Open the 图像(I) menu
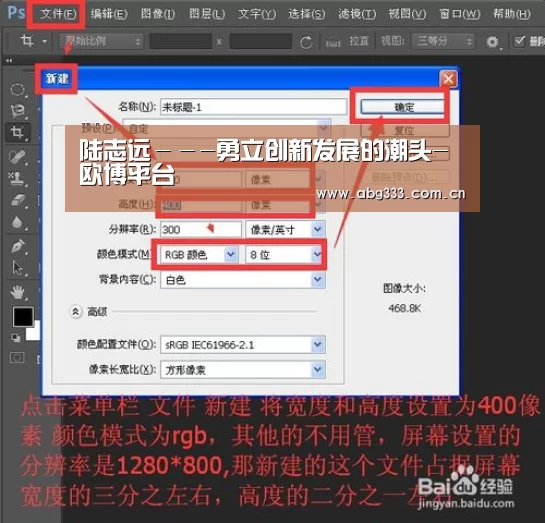Screen dimensions: 545x523 coord(158,14)
